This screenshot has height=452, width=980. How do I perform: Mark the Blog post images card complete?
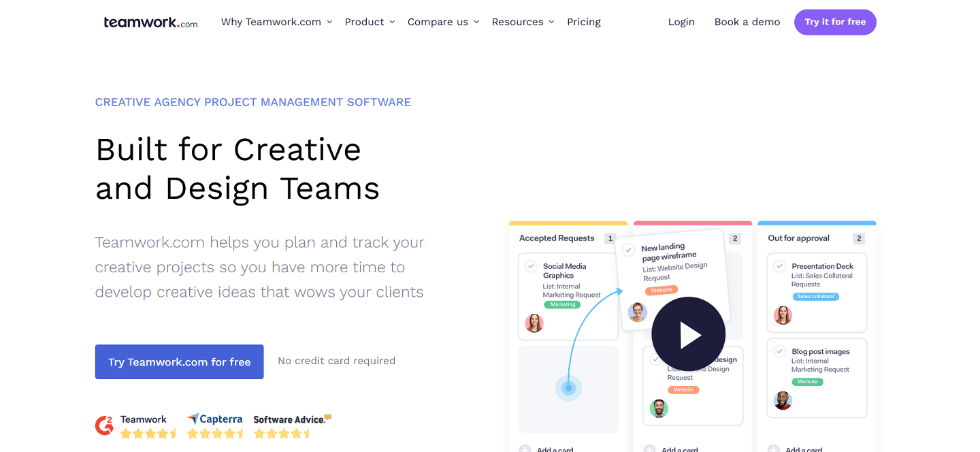point(780,351)
